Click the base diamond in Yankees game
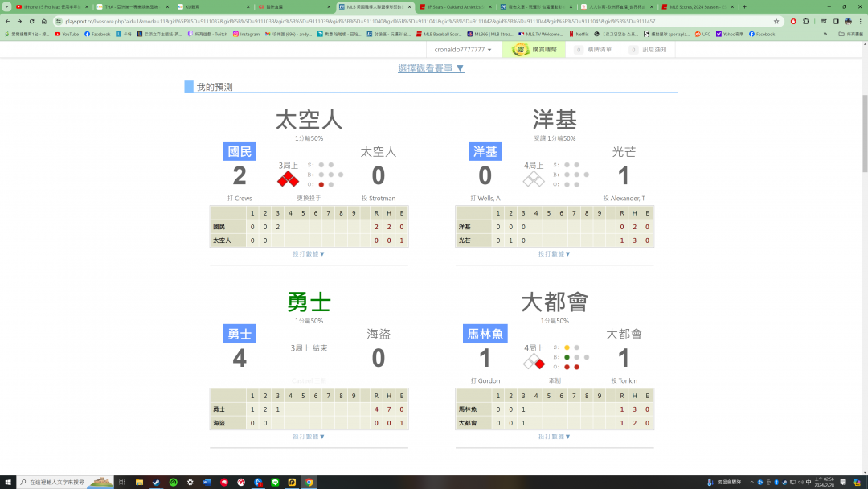The height and width of the screenshot is (489, 868). 534,179
